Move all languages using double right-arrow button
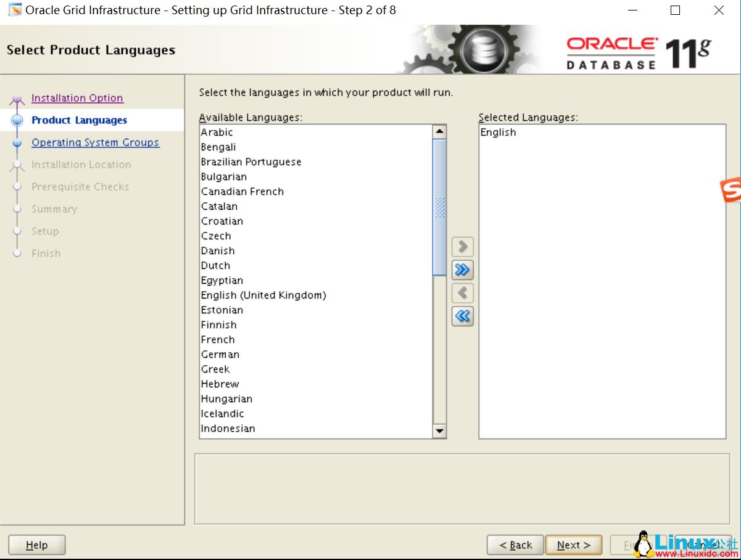 click(x=462, y=270)
